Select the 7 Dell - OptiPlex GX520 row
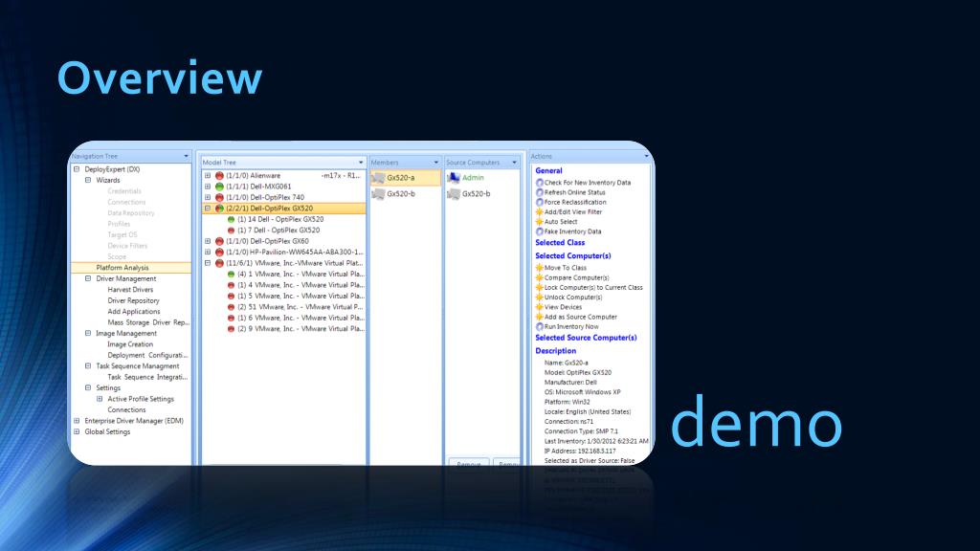This screenshot has width=980, height=551. tap(278, 230)
